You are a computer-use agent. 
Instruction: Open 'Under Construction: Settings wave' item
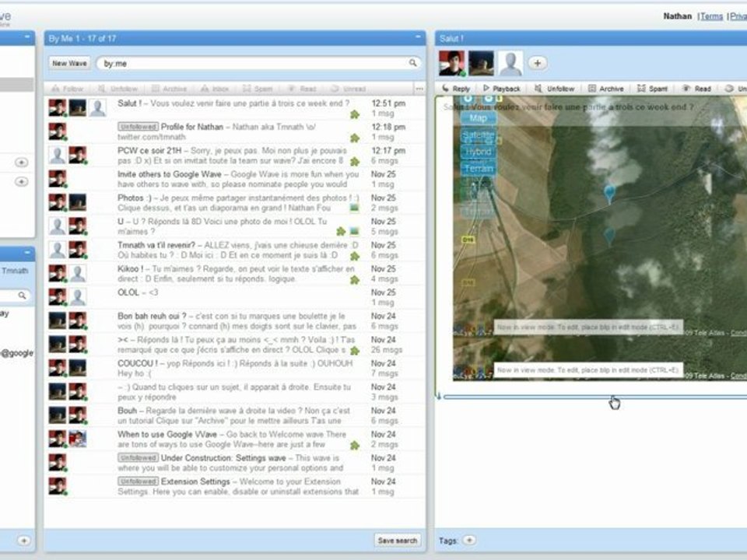[x=234, y=463]
